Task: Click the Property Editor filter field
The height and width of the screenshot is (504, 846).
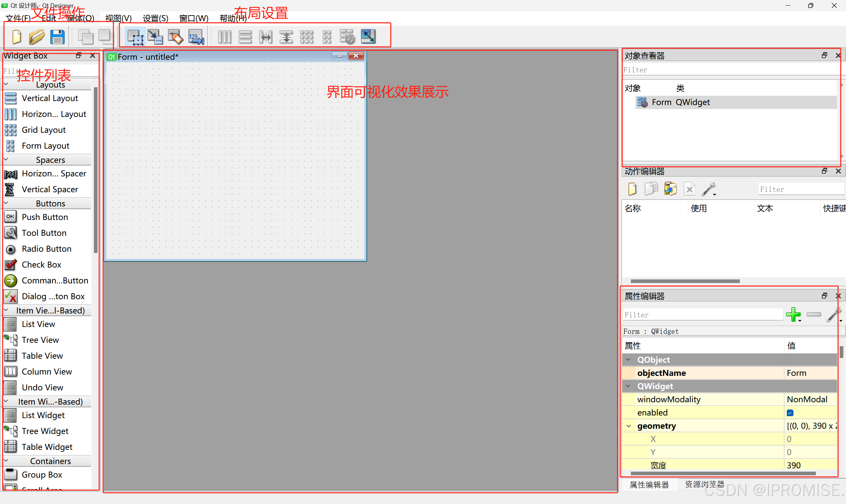Action: click(702, 315)
